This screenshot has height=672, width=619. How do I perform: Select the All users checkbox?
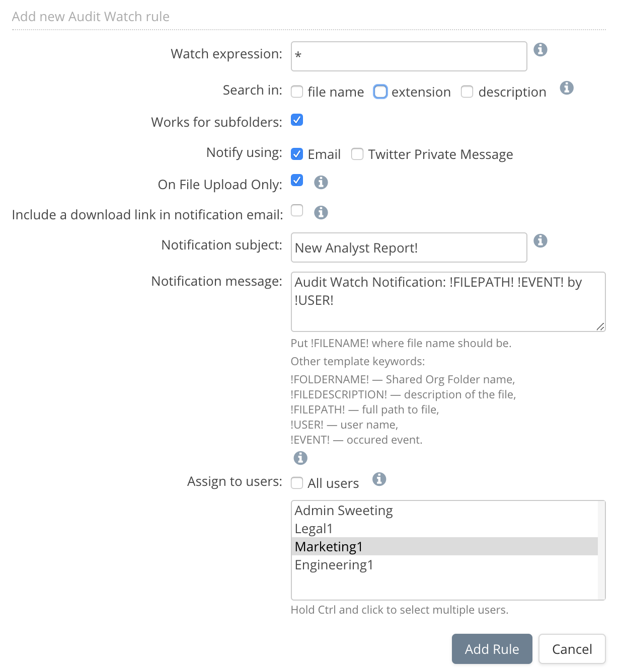coord(297,483)
